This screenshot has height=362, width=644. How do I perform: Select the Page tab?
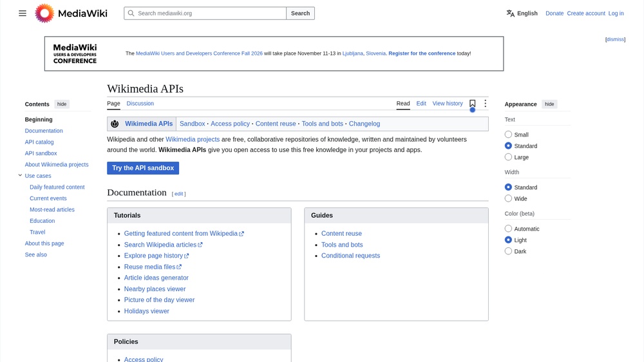click(x=114, y=104)
